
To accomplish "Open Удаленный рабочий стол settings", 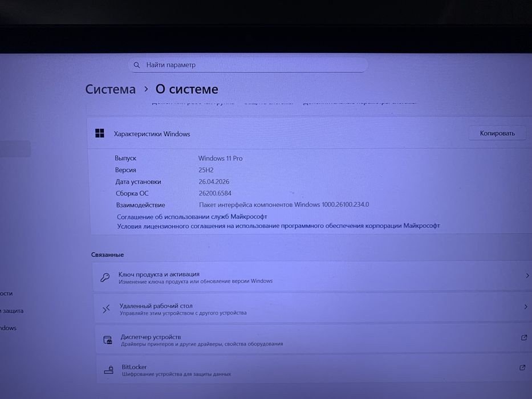I will tap(313, 308).
